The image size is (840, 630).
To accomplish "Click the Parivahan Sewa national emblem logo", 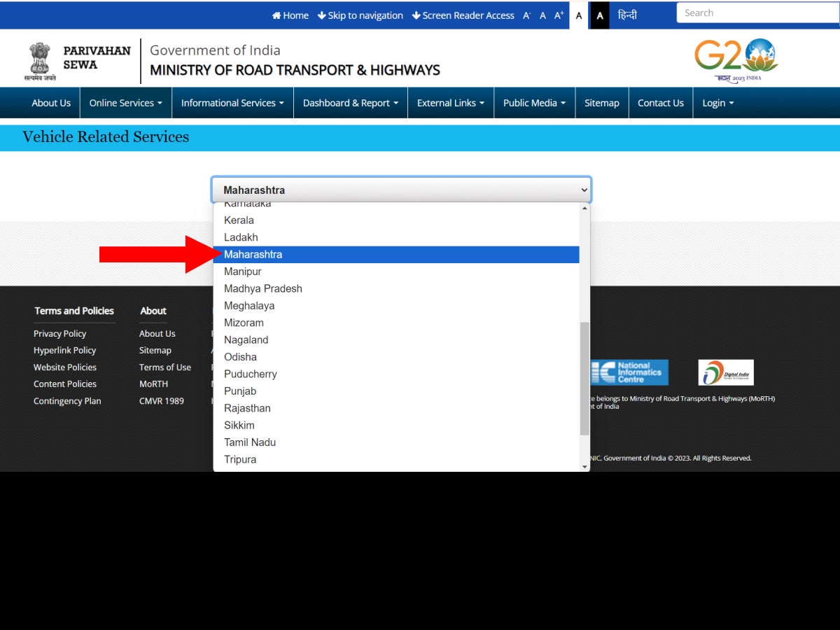I will coord(40,59).
